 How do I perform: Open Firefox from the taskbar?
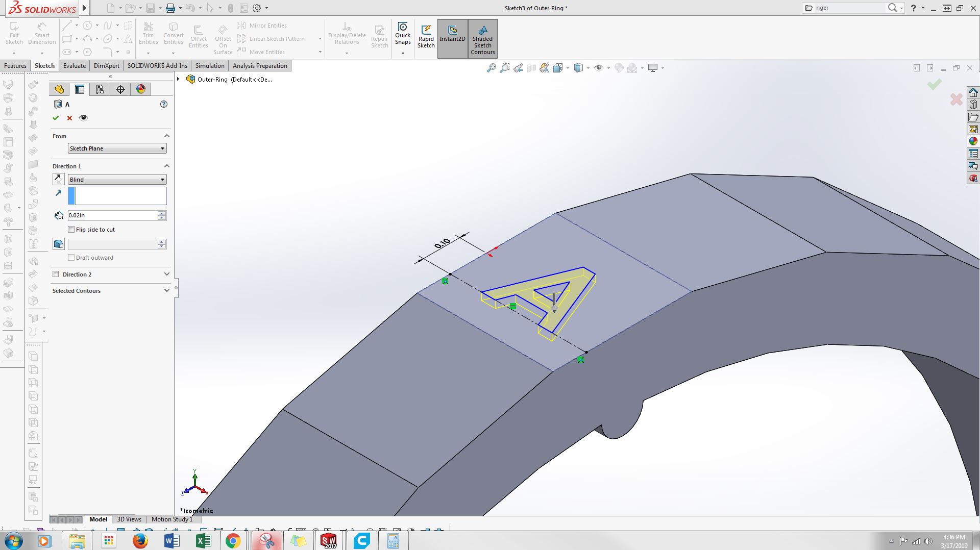tap(140, 540)
